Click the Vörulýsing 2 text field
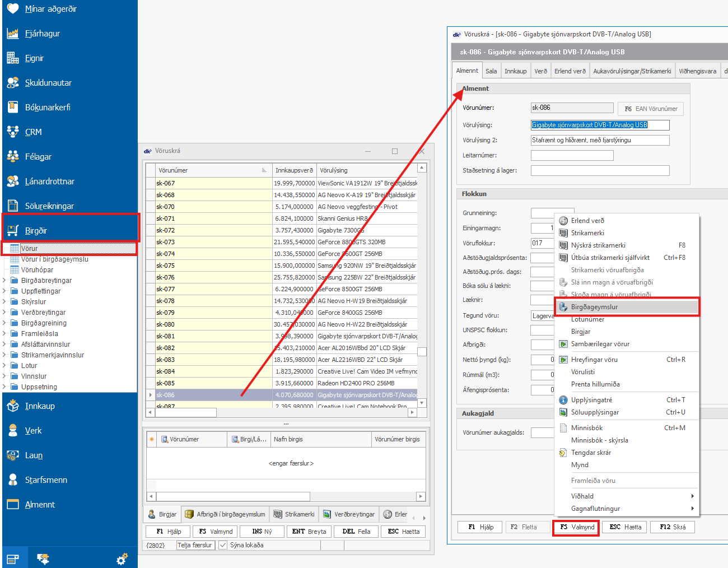Screen dimensions: 728x568 (600, 140)
